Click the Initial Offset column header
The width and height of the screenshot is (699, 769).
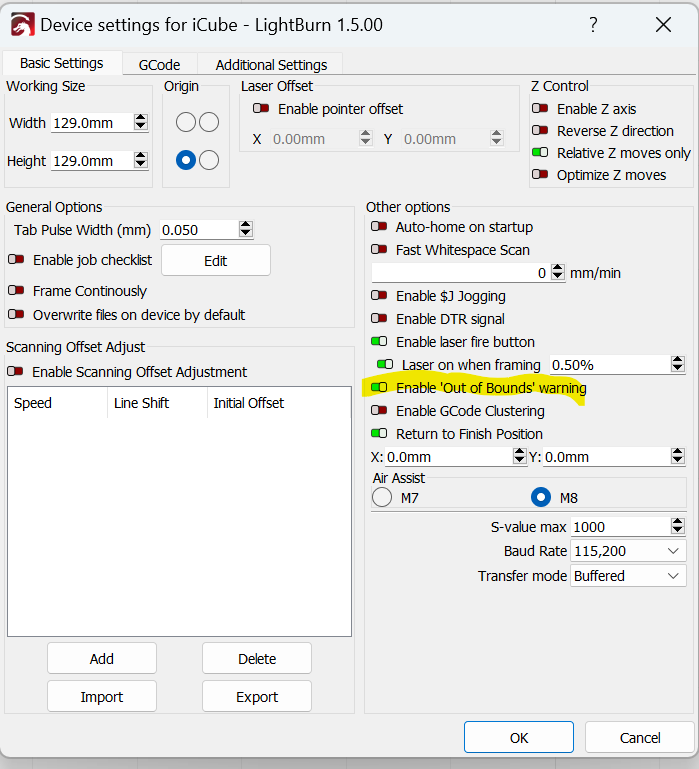point(279,403)
